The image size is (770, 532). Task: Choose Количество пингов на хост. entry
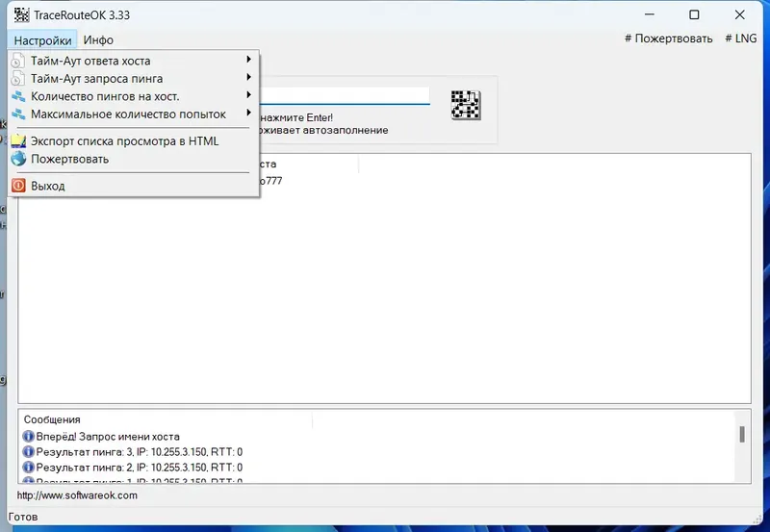point(134,96)
